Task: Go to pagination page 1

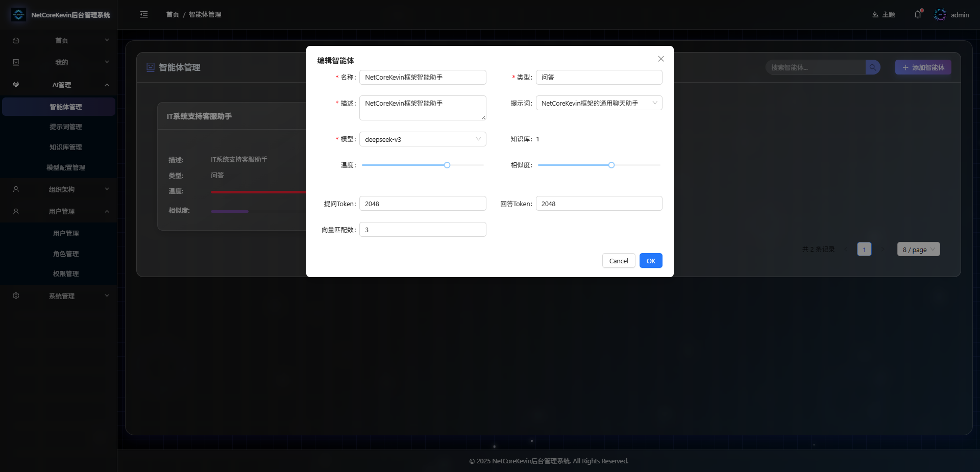Action: (x=864, y=250)
